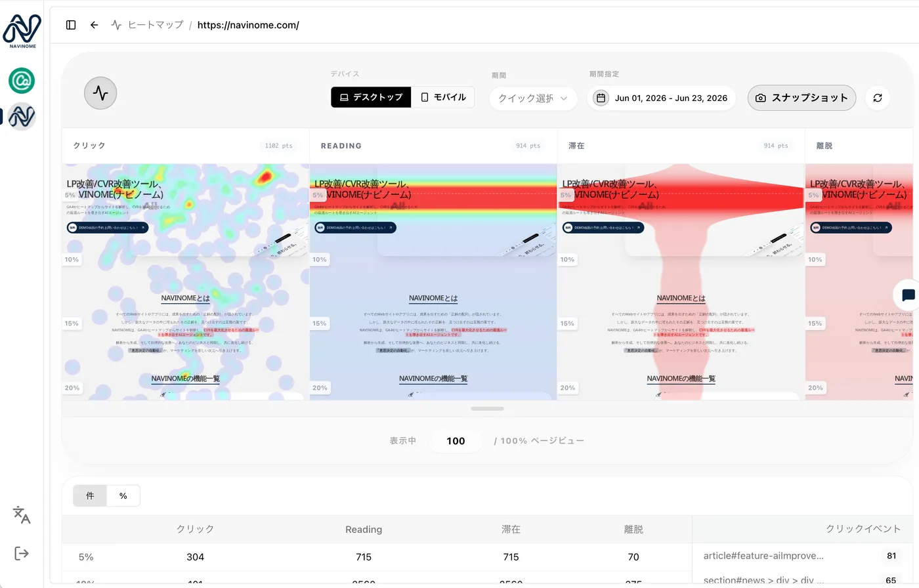
Task: Click the logout icon in sidebar
Action: [22, 553]
